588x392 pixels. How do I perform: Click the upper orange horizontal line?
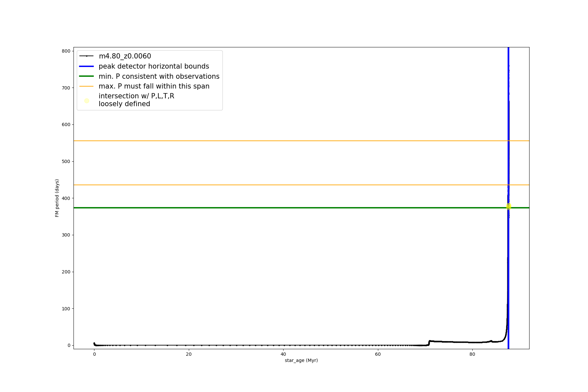coord(261,141)
